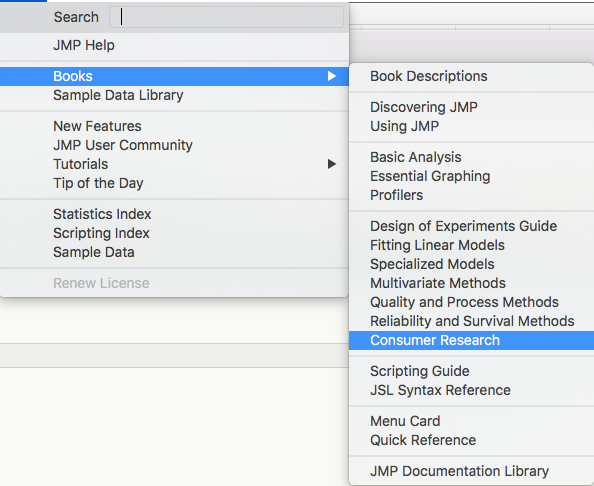Select New Features menu item

tap(174, 126)
